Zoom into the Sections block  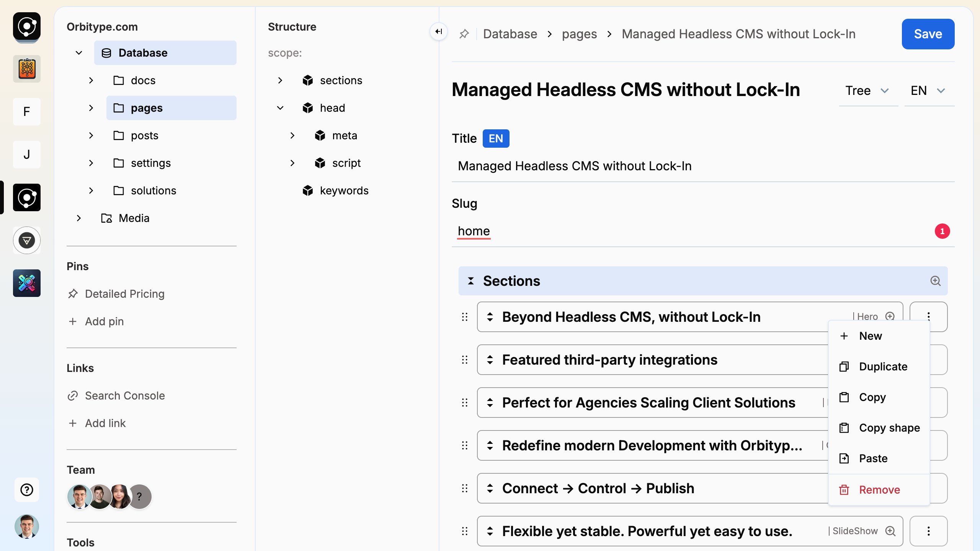(936, 281)
